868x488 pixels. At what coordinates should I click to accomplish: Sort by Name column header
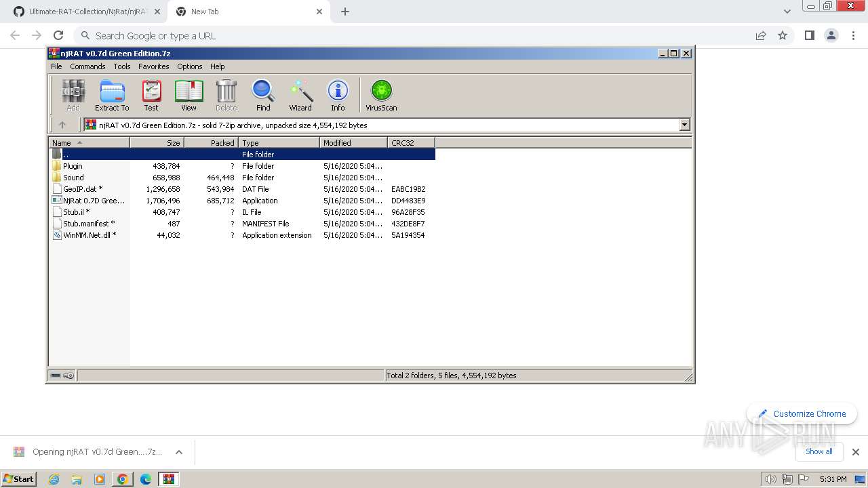click(89, 143)
